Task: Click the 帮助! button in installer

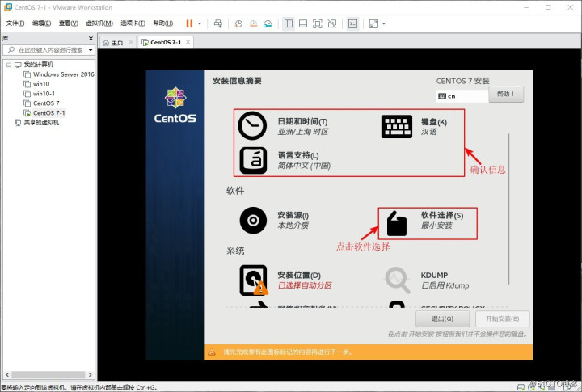Action: click(x=506, y=95)
